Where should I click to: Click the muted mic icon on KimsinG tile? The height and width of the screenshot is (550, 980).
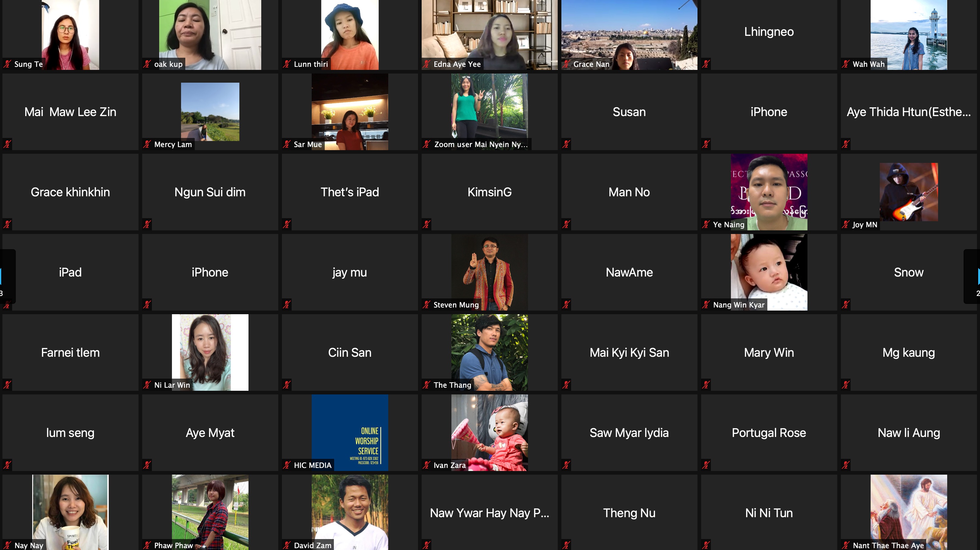(427, 225)
